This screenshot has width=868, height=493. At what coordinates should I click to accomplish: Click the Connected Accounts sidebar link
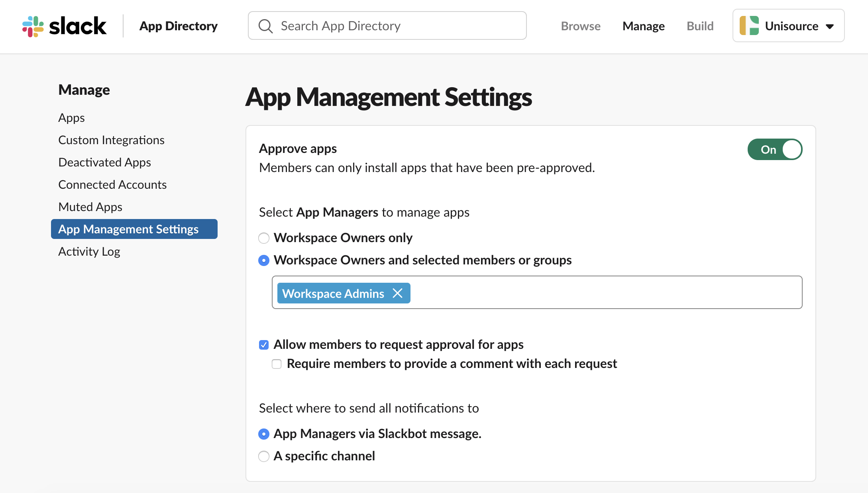[x=112, y=184]
